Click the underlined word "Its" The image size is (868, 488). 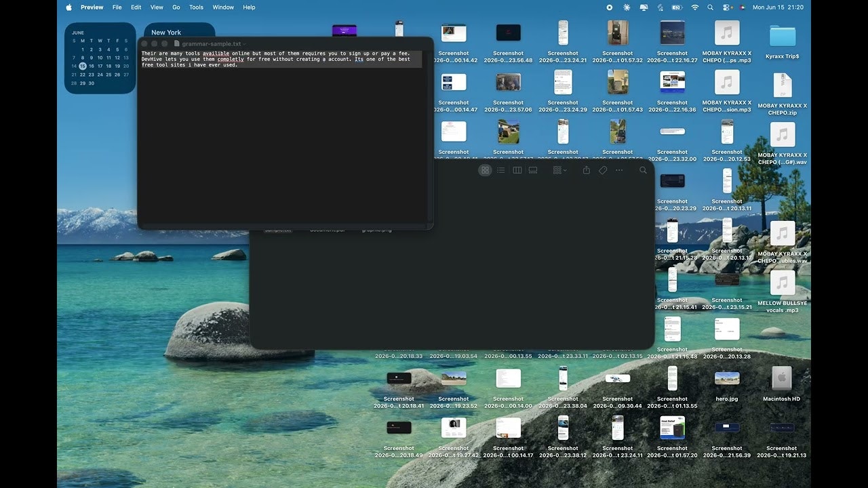[x=359, y=59]
